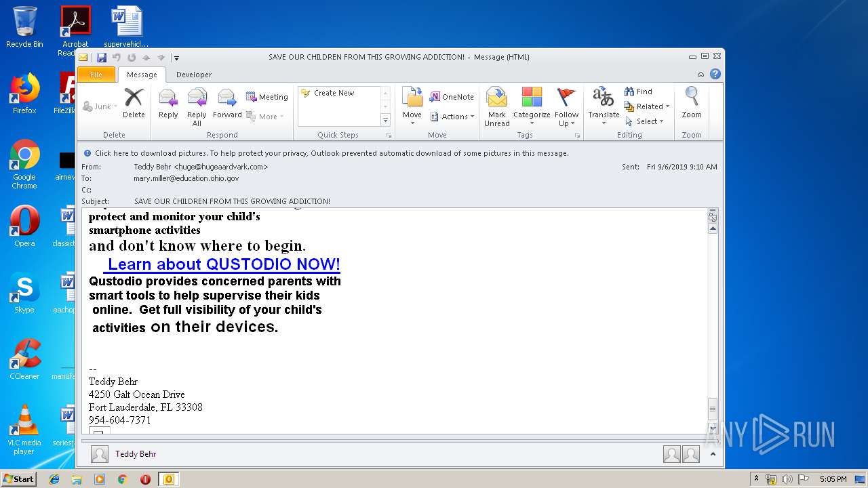This screenshot has width=868, height=488.
Task: Run Create New quick step
Action: coord(334,93)
